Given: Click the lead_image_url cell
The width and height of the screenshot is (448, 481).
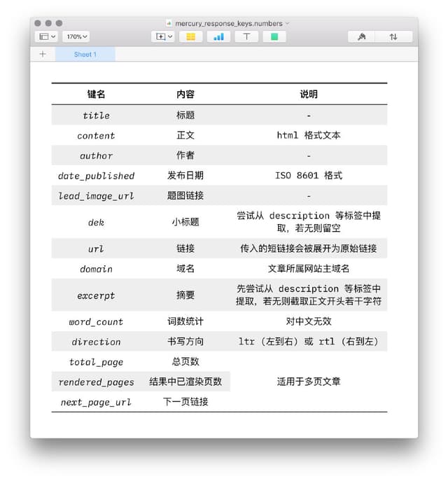Looking at the screenshot, I should point(97,196).
